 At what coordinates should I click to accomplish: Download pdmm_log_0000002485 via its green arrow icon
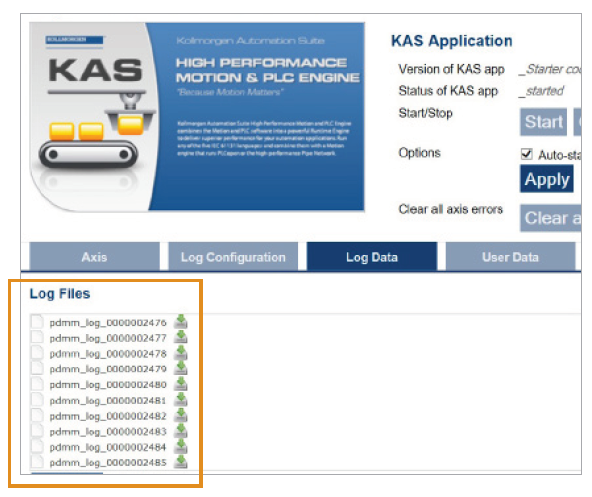181,462
